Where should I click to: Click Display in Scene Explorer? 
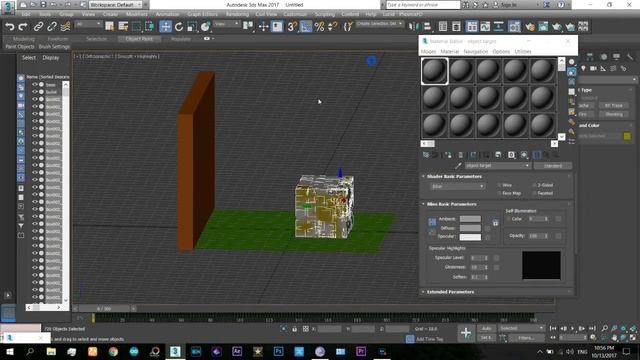[51, 58]
